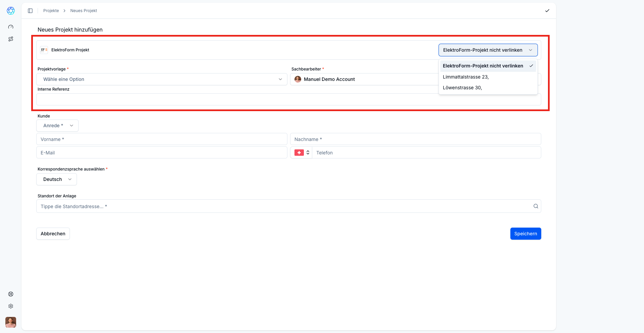This screenshot has width=644, height=333.
Task: Expand the Anrede dropdown
Action: click(57, 126)
